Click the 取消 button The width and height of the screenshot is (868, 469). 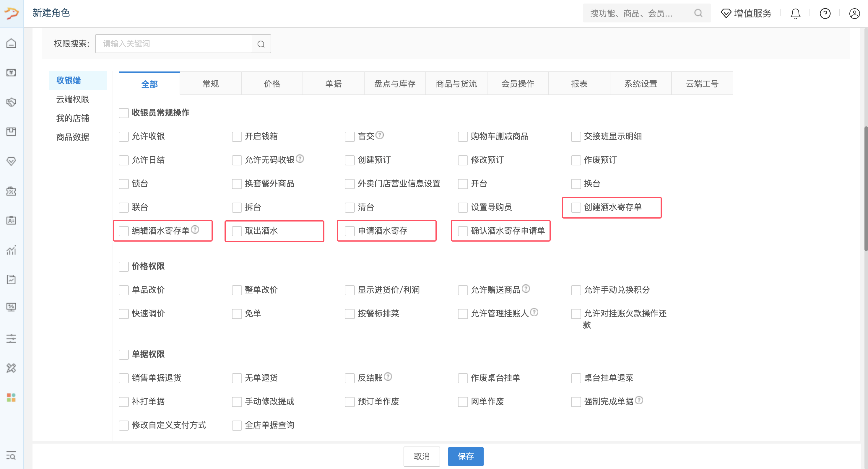422,456
